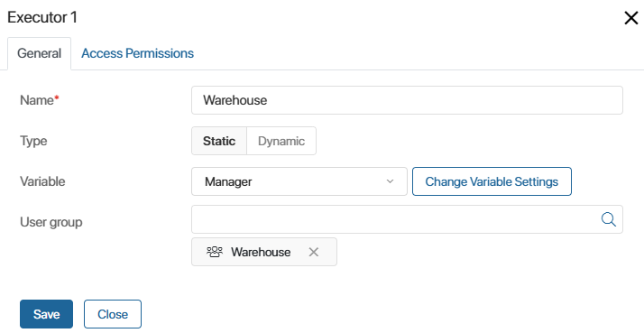
Task: Switch the type to Dynamic
Action: click(x=281, y=141)
